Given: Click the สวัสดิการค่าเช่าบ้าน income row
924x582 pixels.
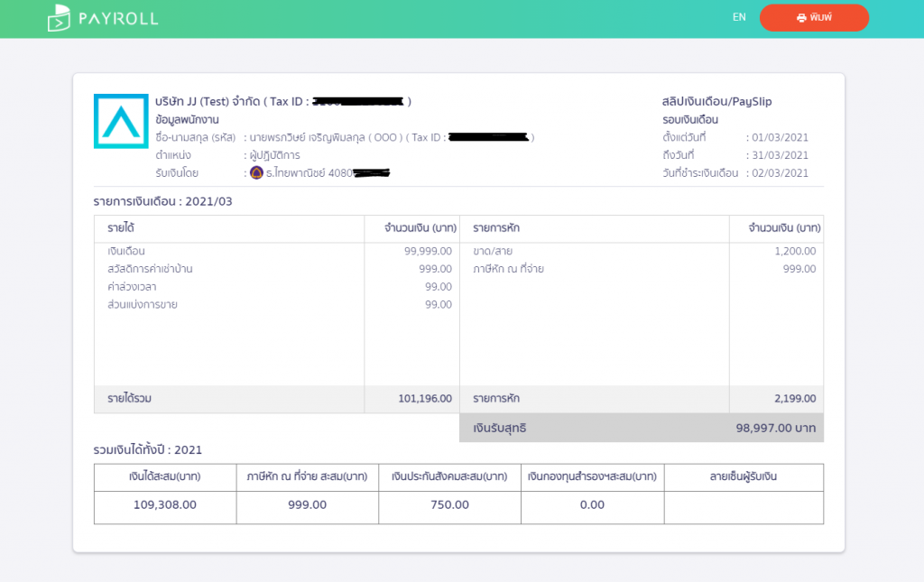Looking at the screenshot, I should [150, 269].
